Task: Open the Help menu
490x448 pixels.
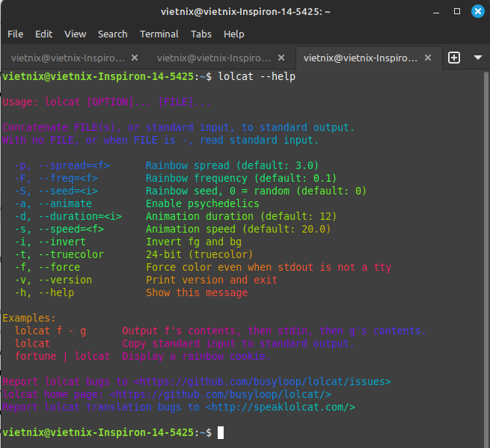Action: (233, 34)
